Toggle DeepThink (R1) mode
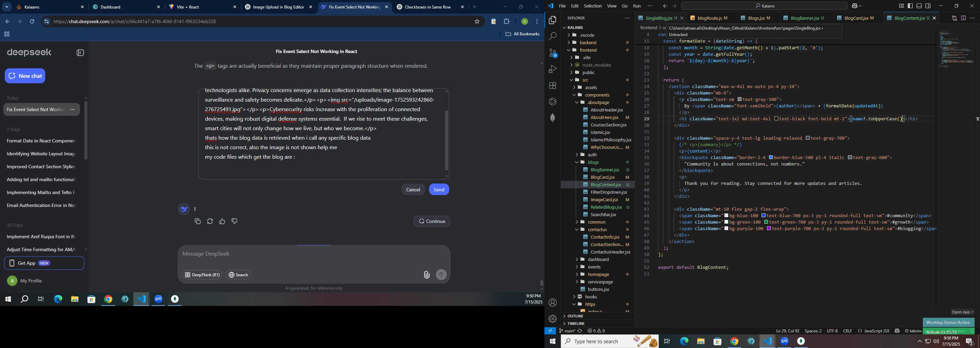 pos(202,275)
